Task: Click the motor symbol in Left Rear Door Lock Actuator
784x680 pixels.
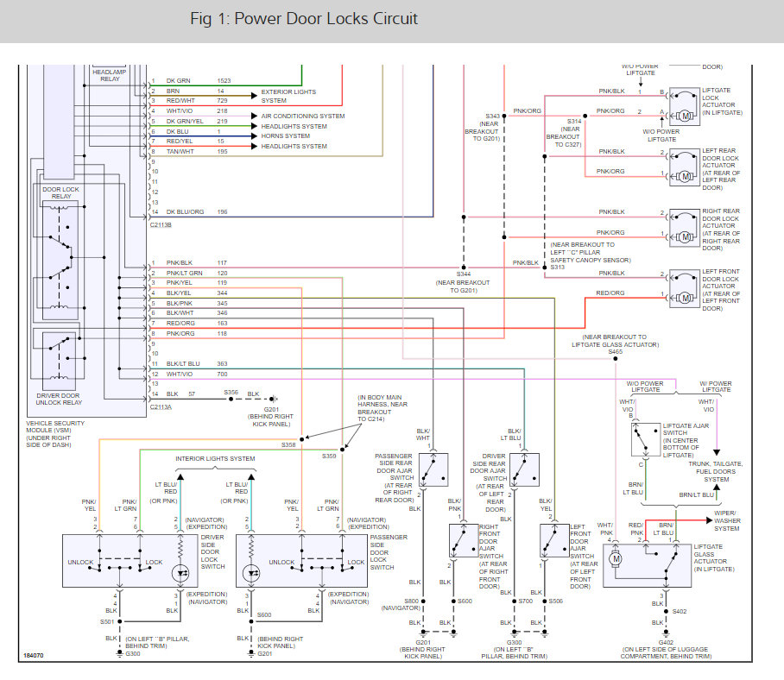Action: (x=686, y=176)
